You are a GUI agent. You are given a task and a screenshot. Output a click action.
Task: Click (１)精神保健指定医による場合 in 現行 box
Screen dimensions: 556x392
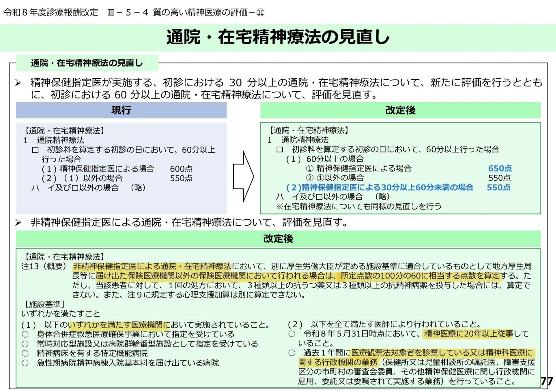click(98, 169)
